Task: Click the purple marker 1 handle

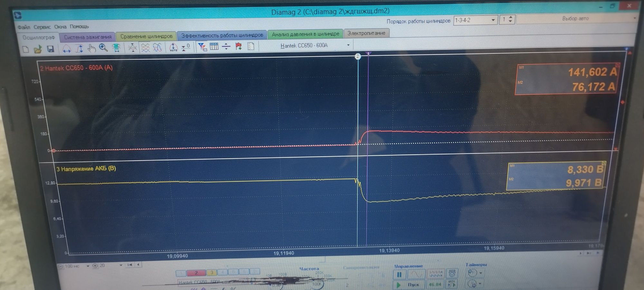Action: coord(369,53)
